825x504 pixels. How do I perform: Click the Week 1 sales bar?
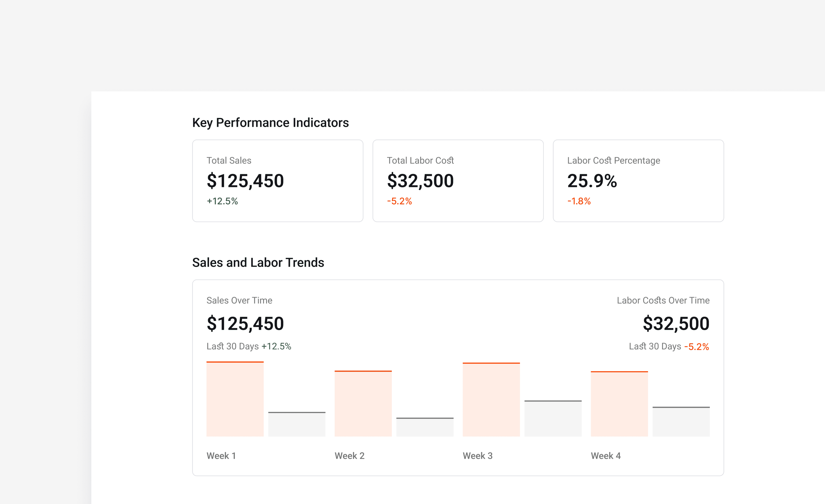235,399
